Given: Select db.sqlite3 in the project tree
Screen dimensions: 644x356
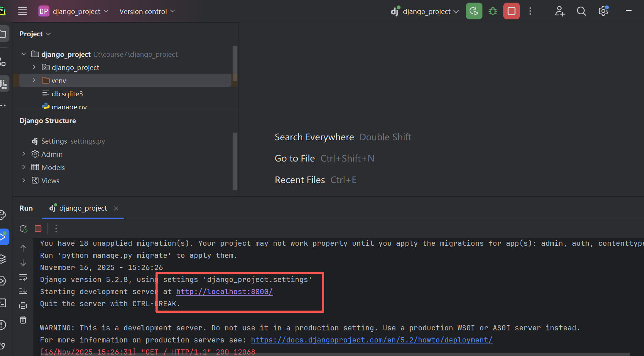Looking at the screenshot, I should click(x=67, y=94).
